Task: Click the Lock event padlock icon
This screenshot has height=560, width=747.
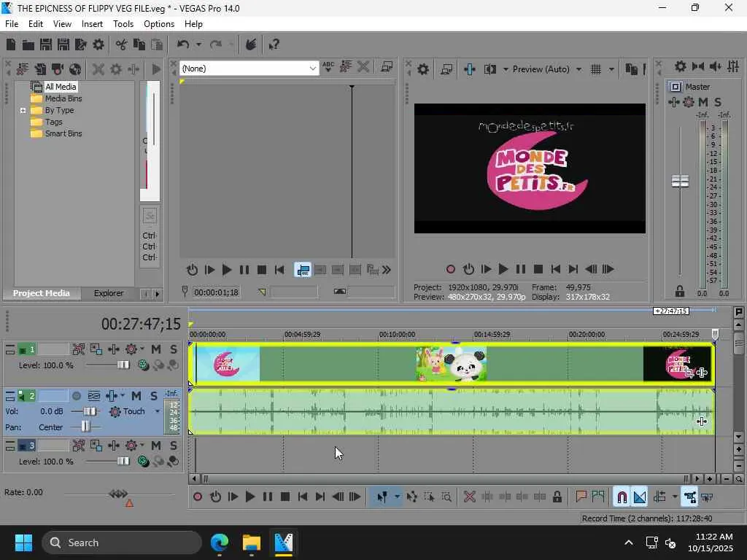Action: pos(557,497)
